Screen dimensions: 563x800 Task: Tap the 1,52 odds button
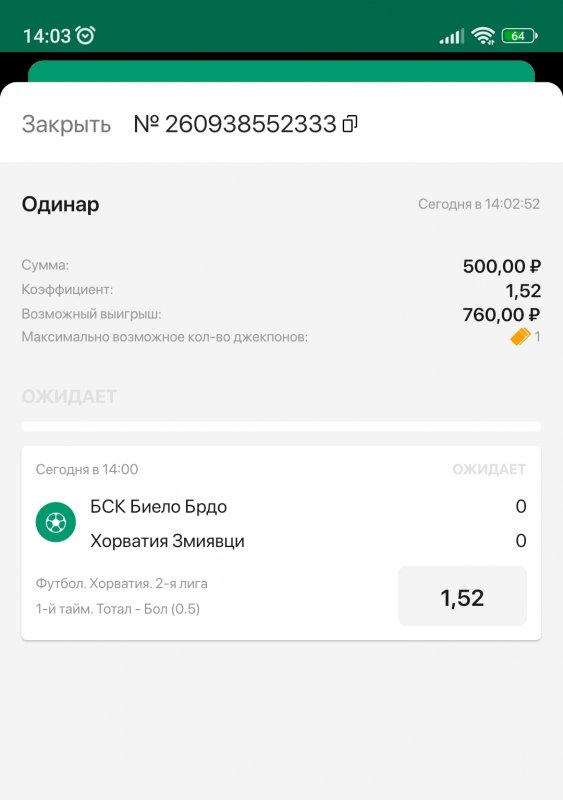462,596
